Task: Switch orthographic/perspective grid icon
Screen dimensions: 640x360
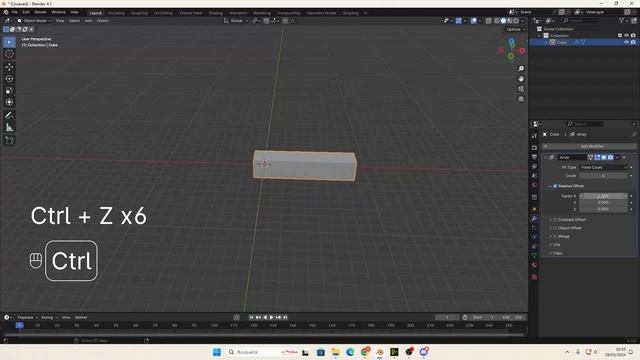Action: click(x=521, y=99)
